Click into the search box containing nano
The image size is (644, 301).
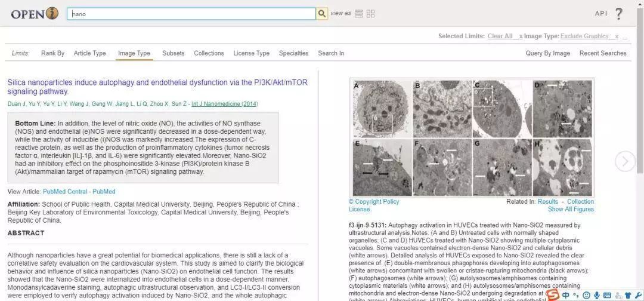191,14
